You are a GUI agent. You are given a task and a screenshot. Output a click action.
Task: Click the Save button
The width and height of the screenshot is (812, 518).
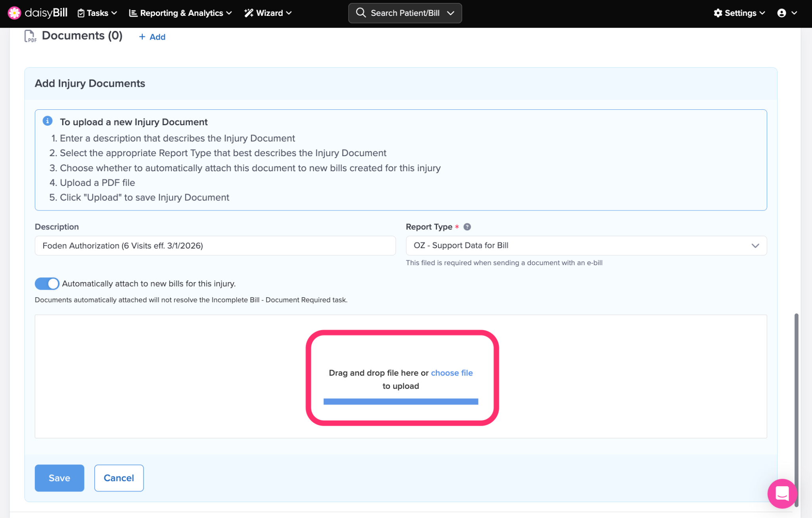pos(59,478)
